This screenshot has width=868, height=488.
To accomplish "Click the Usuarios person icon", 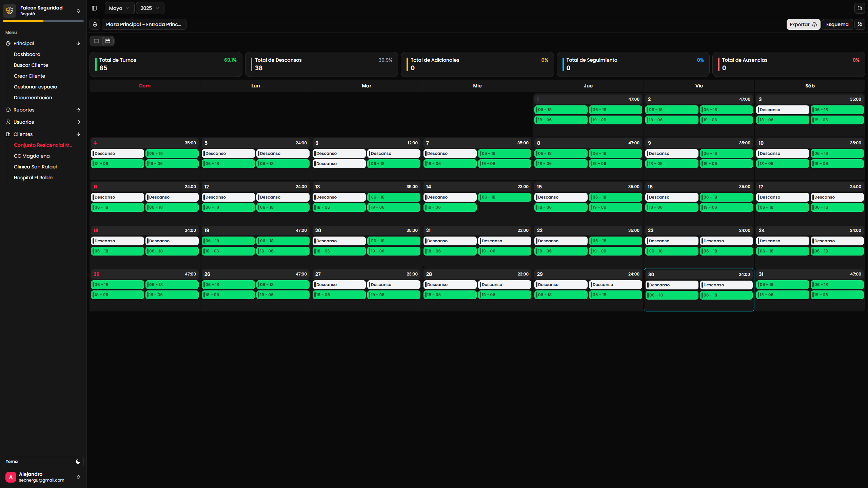I will point(8,122).
